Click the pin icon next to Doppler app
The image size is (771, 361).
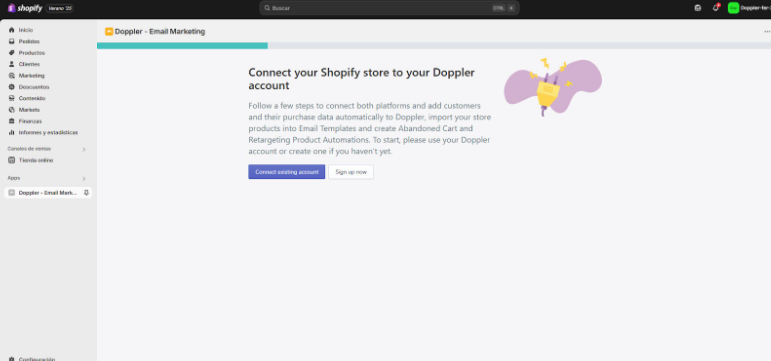(86, 193)
